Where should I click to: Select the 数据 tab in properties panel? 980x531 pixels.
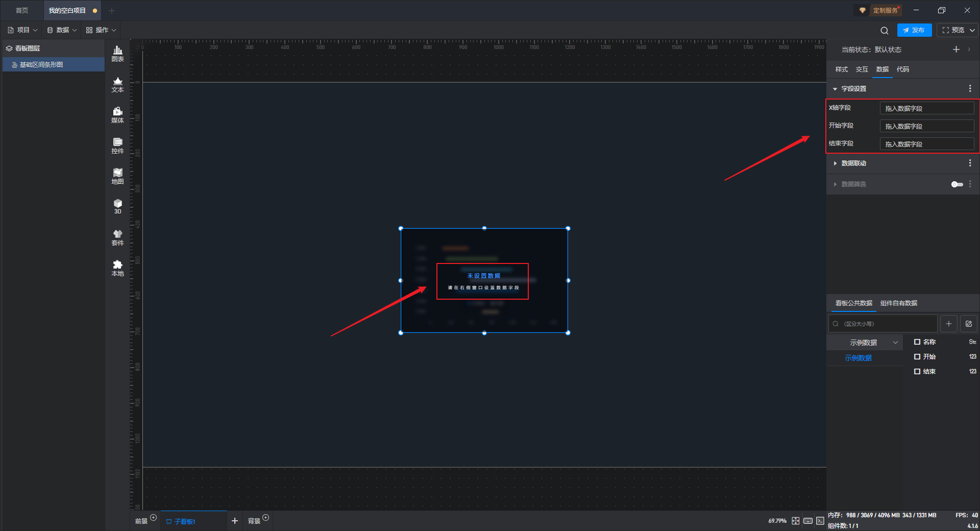[883, 69]
